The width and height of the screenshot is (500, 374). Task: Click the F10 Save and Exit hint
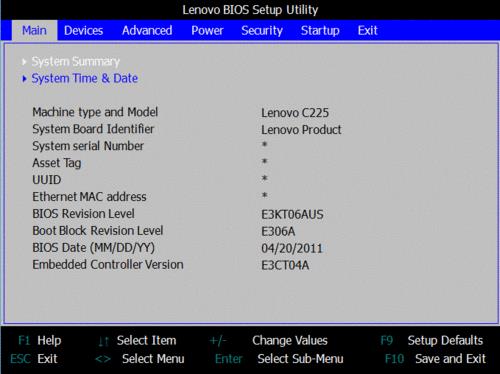coord(435,359)
